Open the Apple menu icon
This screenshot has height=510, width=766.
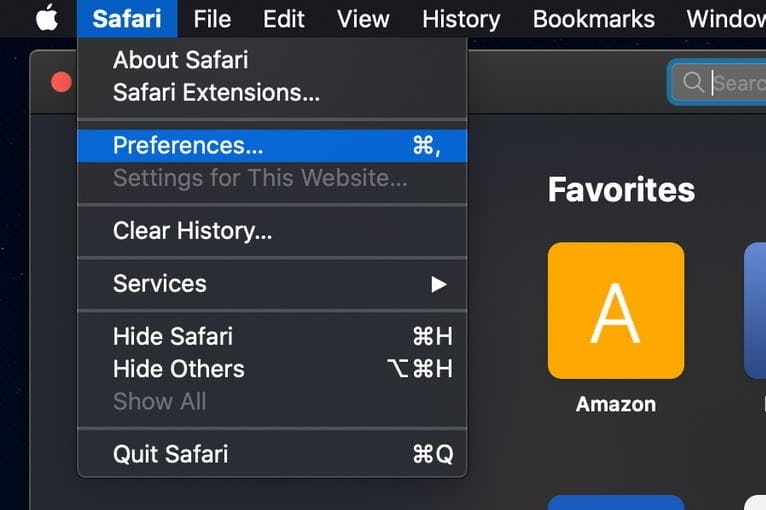(47, 19)
